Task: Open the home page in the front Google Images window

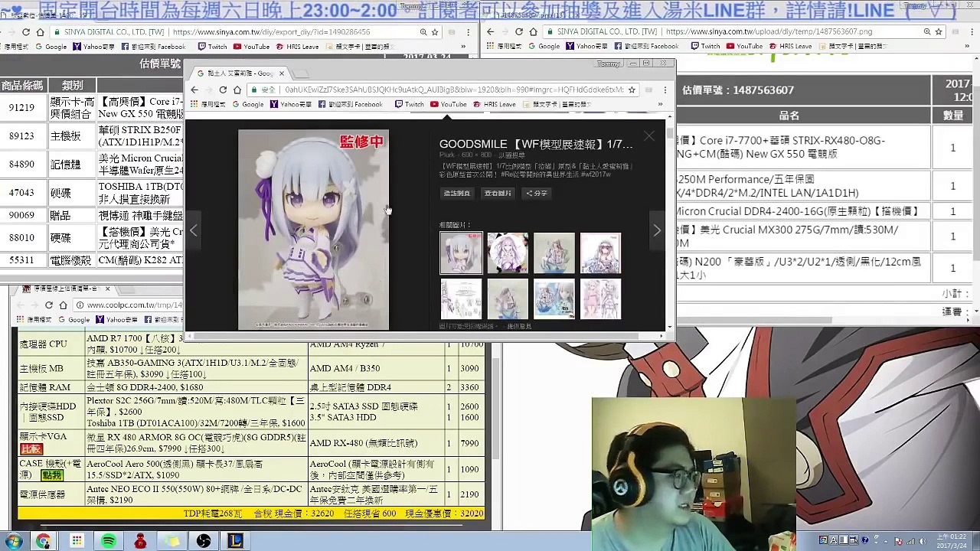Action: coord(237,90)
